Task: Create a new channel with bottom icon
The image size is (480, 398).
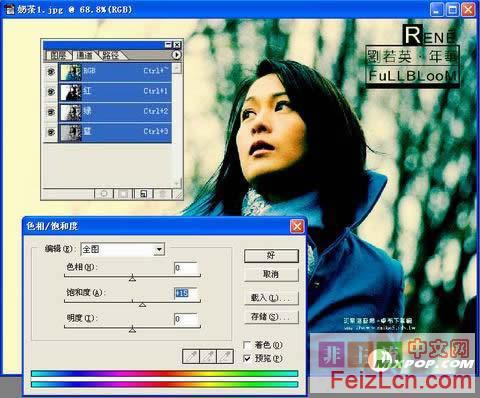Action: [x=143, y=193]
